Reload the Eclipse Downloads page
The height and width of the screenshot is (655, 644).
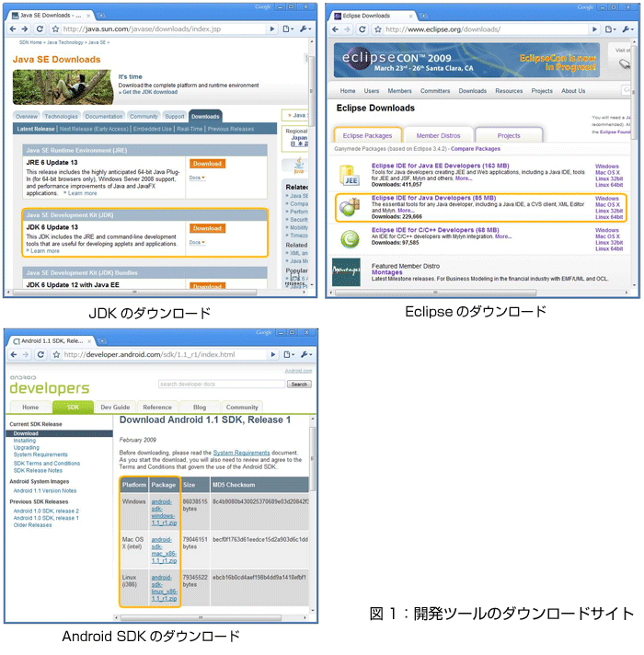(362, 29)
